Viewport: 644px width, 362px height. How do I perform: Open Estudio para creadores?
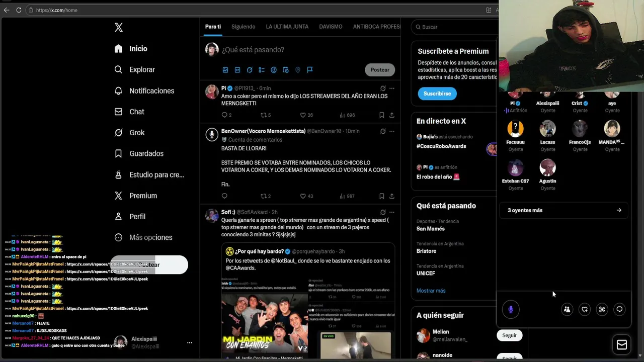click(x=149, y=175)
